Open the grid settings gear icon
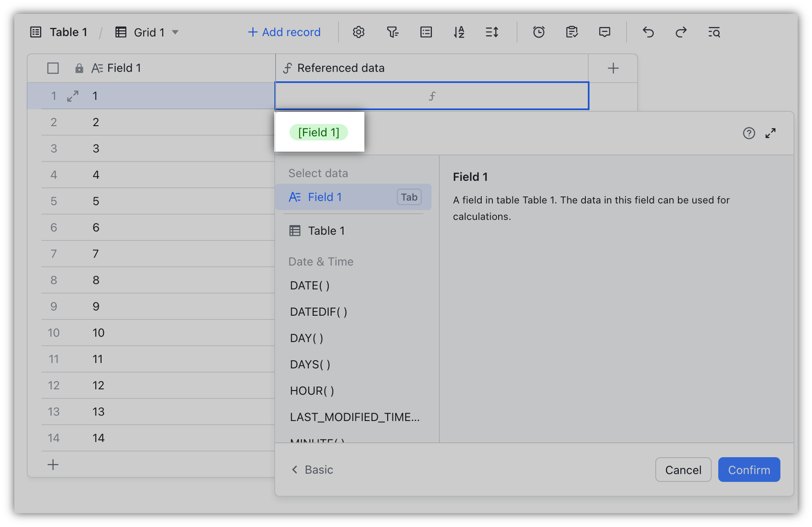 (x=358, y=32)
